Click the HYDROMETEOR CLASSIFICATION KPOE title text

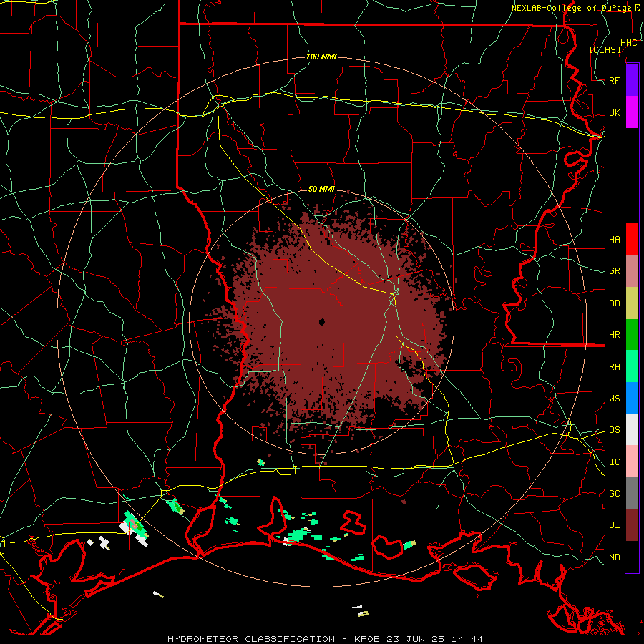[325, 639]
